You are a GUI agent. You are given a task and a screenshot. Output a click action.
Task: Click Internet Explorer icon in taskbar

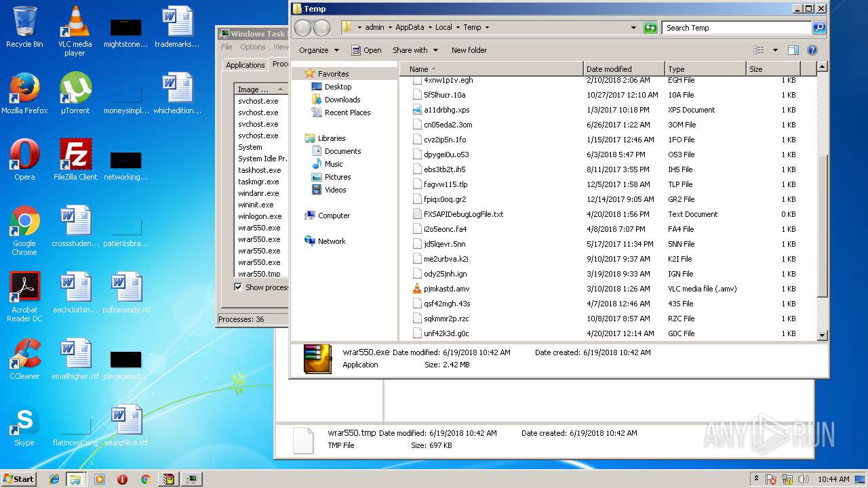pyautogui.click(x=54, y=479)
